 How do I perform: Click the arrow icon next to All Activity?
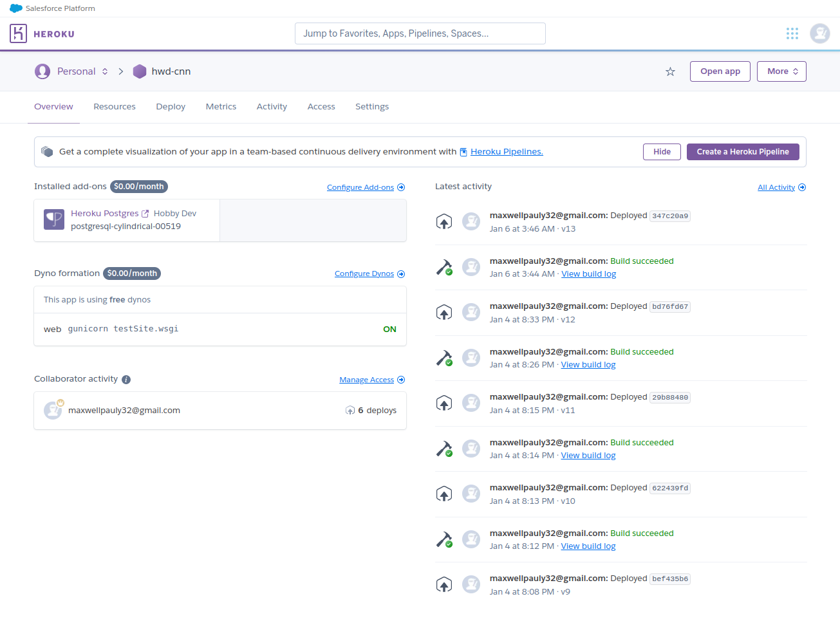pos(802,188)
